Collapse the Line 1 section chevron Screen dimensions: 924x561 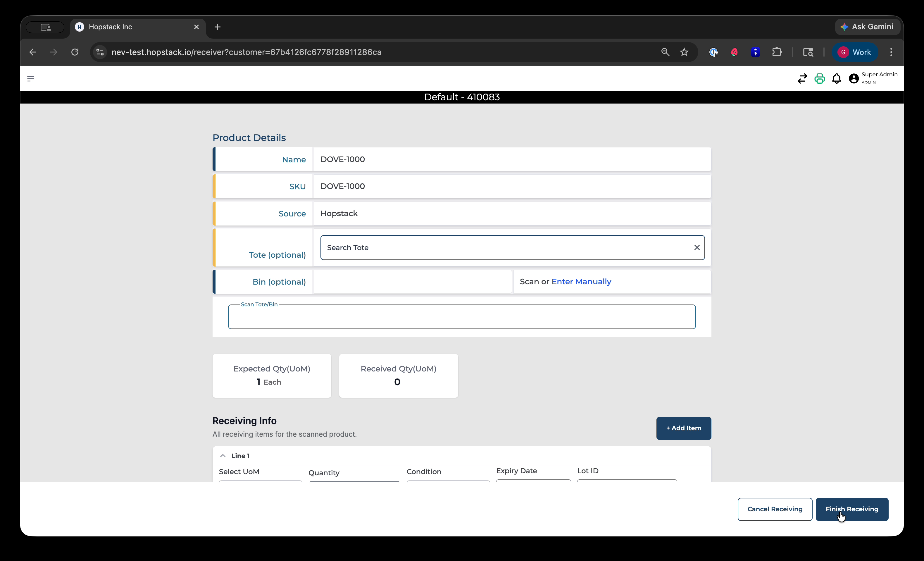click(x=223, y=456)
